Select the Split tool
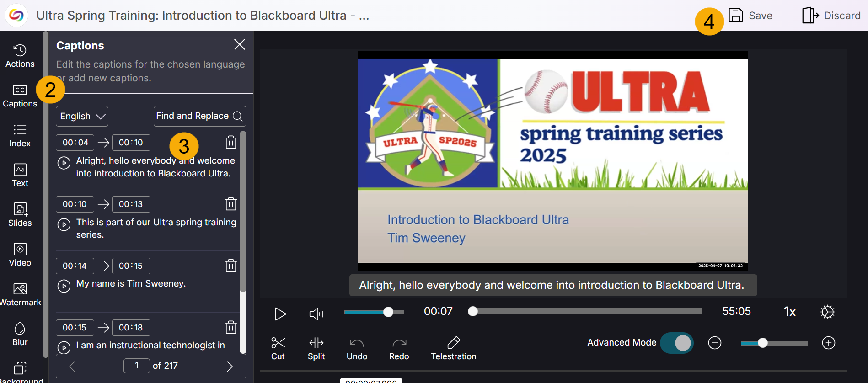Screen dimensions: 868x383 [x=316, y=349]
